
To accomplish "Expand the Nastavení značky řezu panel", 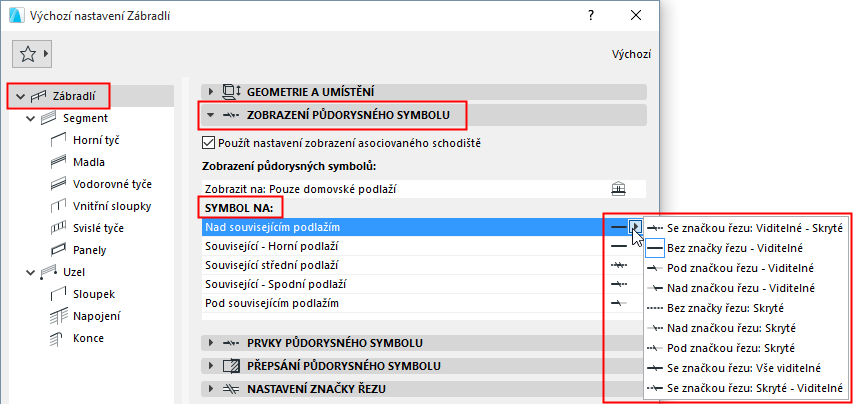I will 211,389.
